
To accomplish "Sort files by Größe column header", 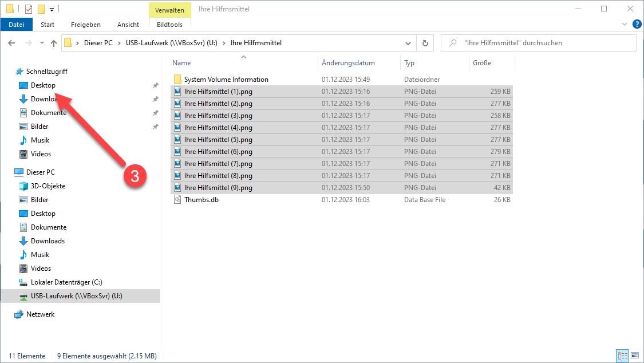I will [482, 63].
